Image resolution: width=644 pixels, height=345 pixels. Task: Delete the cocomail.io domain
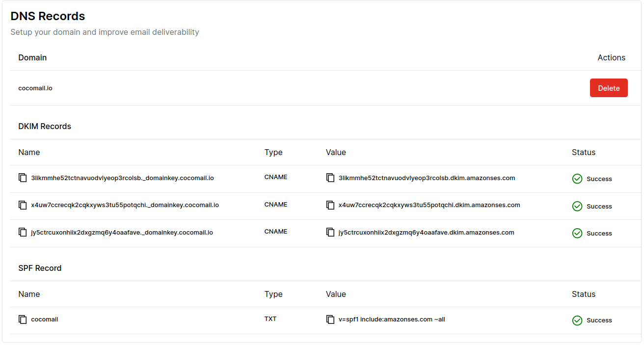(x=608, y=88)
